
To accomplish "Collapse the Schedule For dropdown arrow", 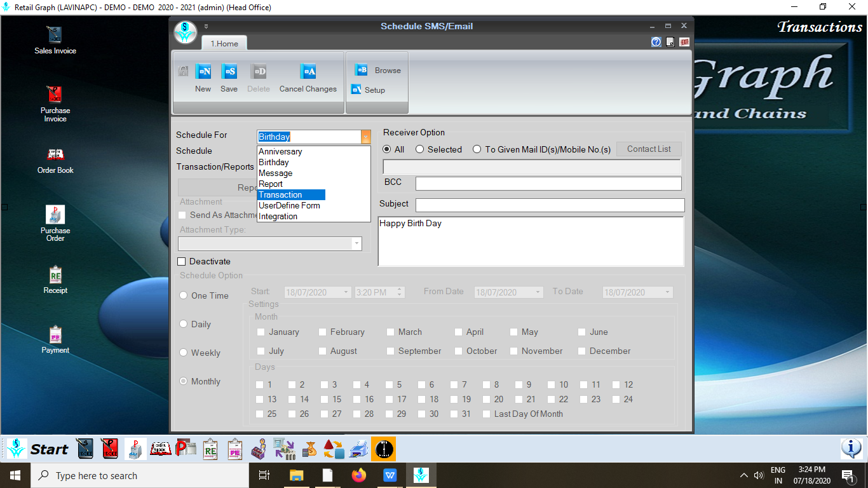I will [365, 137].
